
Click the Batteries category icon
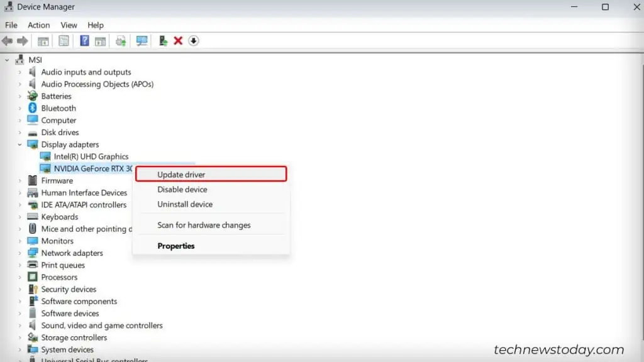(x=33, y=96)
